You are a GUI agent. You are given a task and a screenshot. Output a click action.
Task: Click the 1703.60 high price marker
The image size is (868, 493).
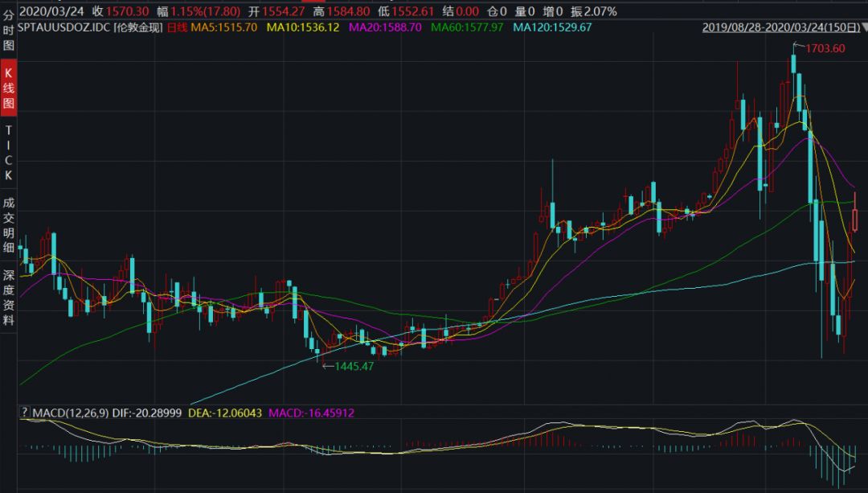825,48
